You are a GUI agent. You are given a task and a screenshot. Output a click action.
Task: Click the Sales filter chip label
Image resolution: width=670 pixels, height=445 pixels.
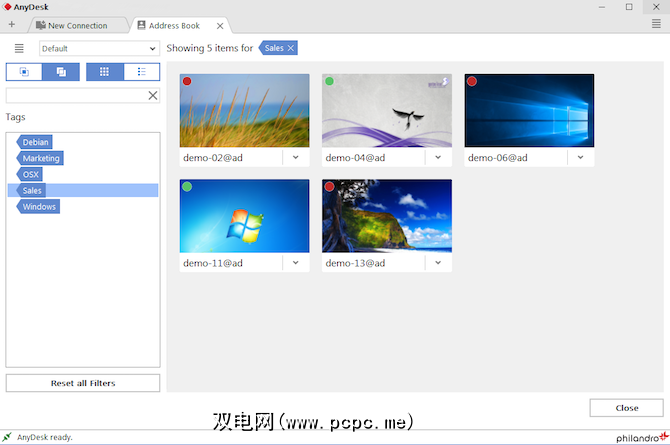click(x=274, y=48)
